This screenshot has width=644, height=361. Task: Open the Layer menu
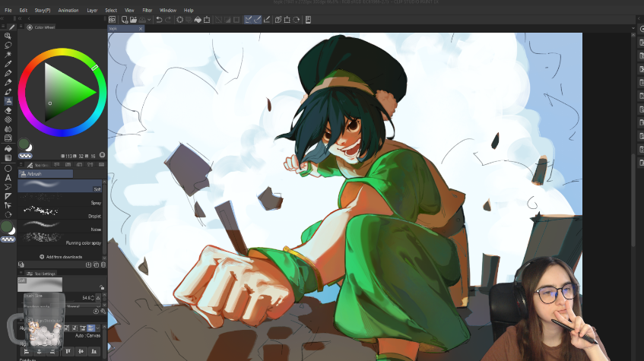(92, 11)
